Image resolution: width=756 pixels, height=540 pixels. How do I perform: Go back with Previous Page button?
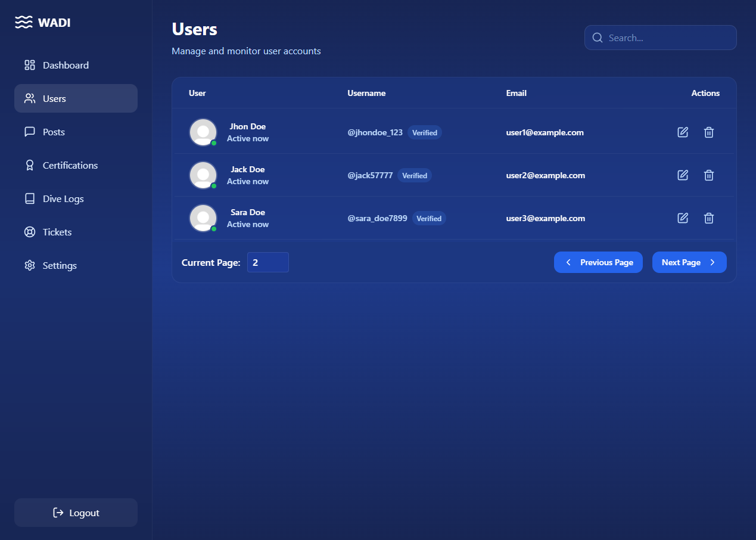(598, 262)
